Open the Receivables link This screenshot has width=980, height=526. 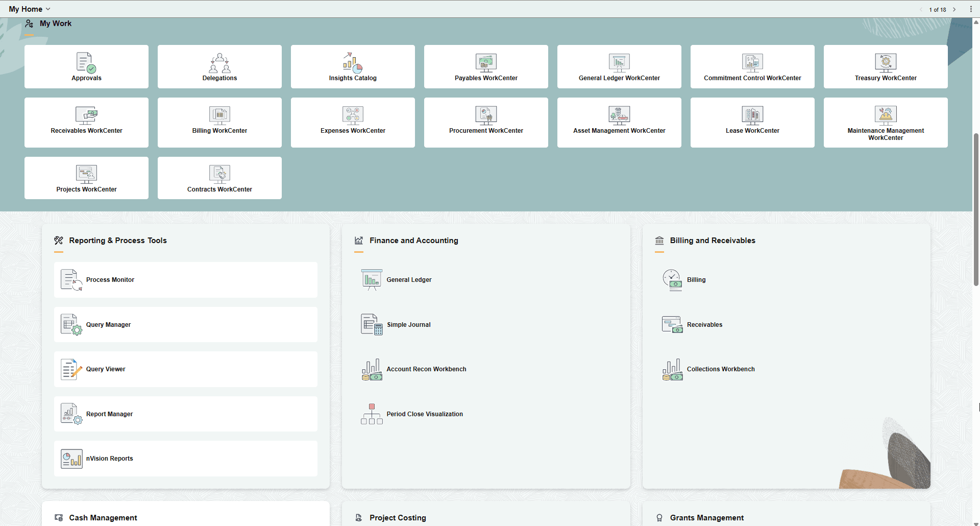click(x=704, y=325)
